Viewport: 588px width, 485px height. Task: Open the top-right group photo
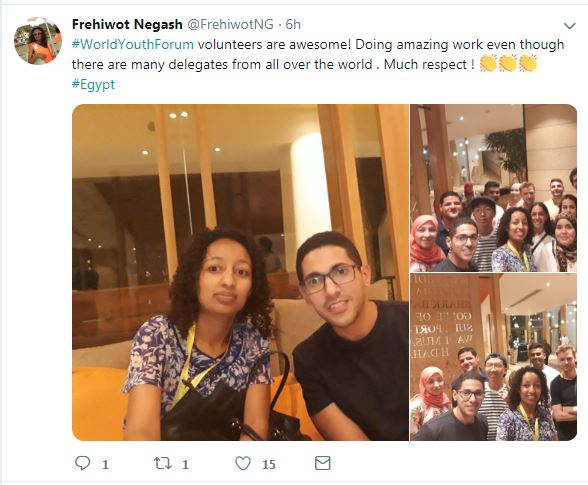pyautogui.click(x=494, y=188)
